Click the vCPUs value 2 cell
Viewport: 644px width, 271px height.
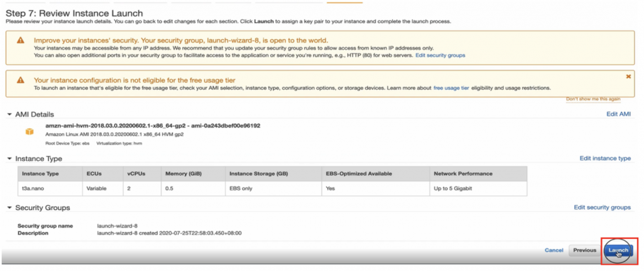tap(142, 189)
